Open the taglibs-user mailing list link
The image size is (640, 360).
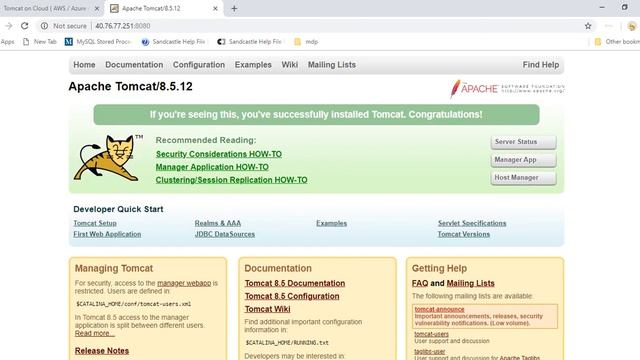(x=430, y=351)
